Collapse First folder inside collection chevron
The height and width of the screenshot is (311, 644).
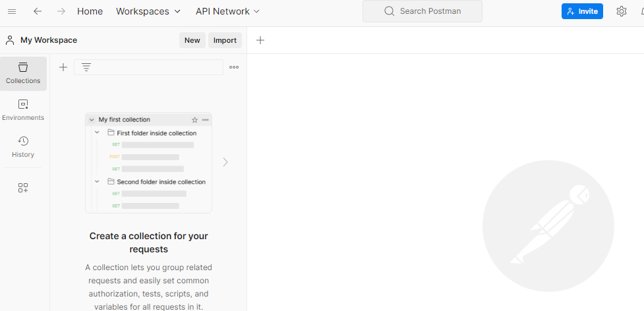point(98,132)
